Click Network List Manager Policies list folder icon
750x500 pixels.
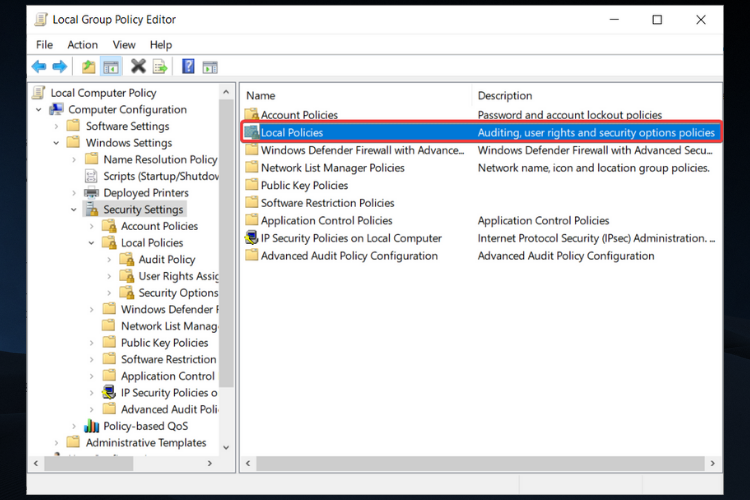point(252,167)
